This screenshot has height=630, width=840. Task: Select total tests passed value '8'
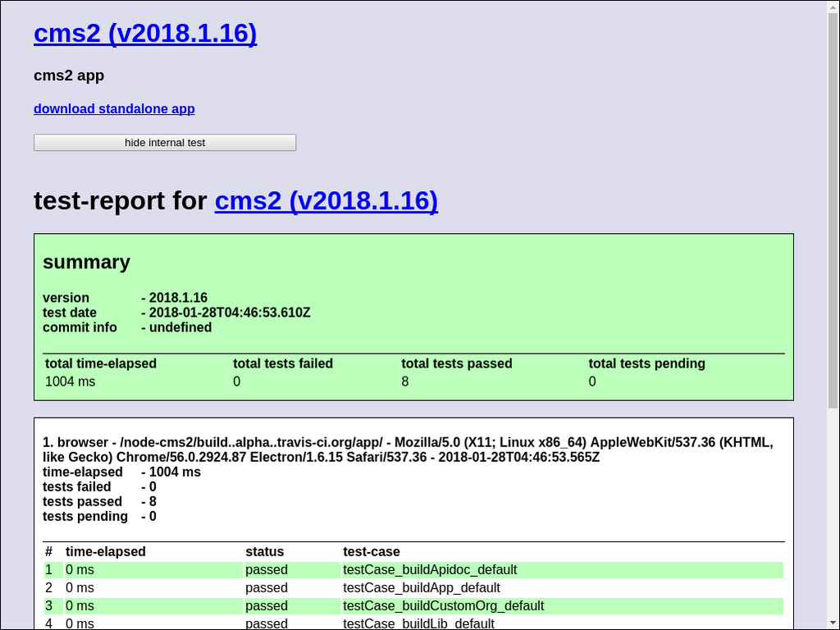tap(405, 381)
